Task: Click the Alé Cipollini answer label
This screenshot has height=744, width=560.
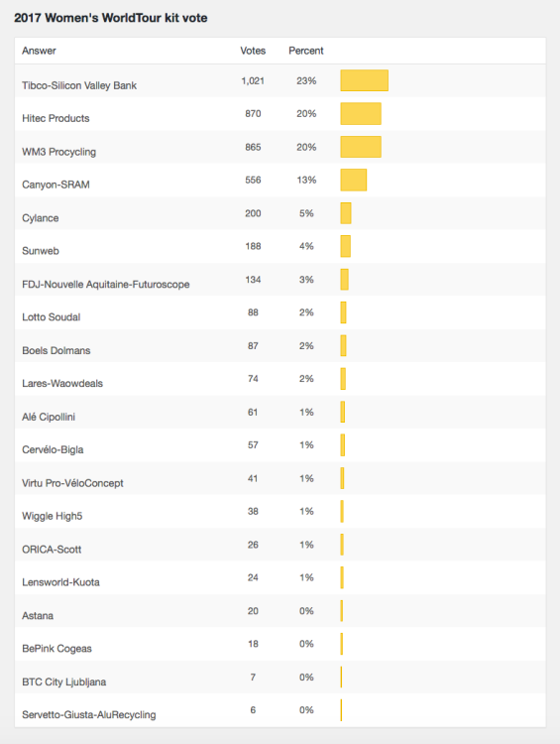Action: [49, 417]
